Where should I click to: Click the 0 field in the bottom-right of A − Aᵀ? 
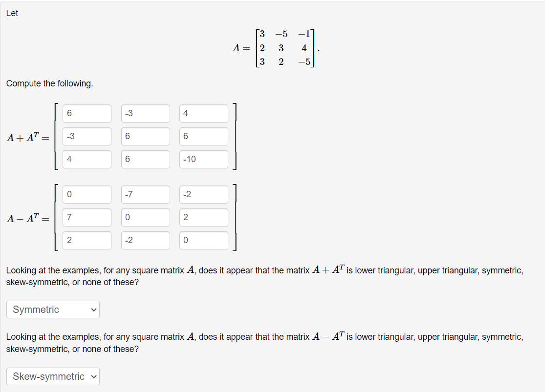coord(203,240)
